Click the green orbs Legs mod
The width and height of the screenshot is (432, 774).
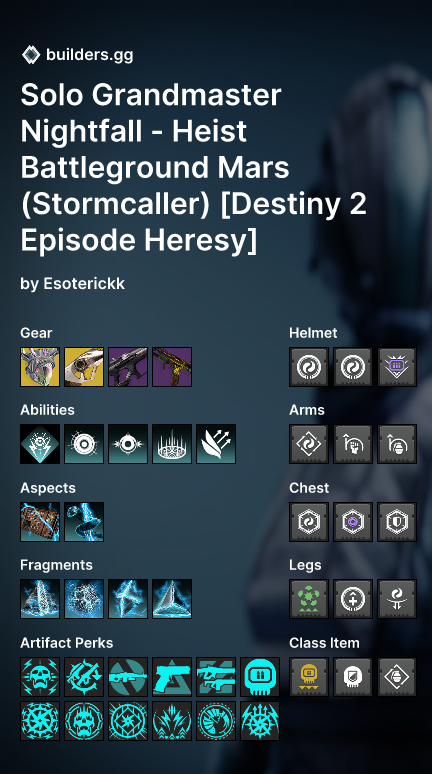coord(309,599)
